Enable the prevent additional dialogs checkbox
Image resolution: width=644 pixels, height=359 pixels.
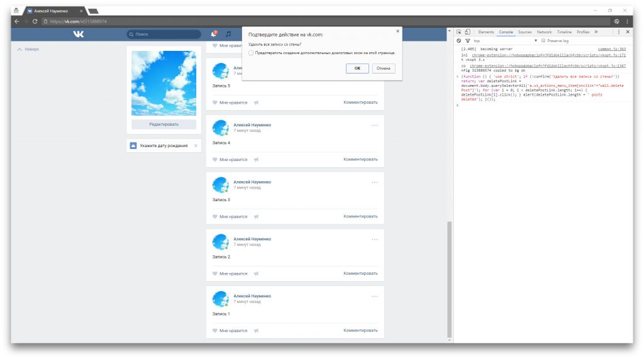tap(251, 53)
